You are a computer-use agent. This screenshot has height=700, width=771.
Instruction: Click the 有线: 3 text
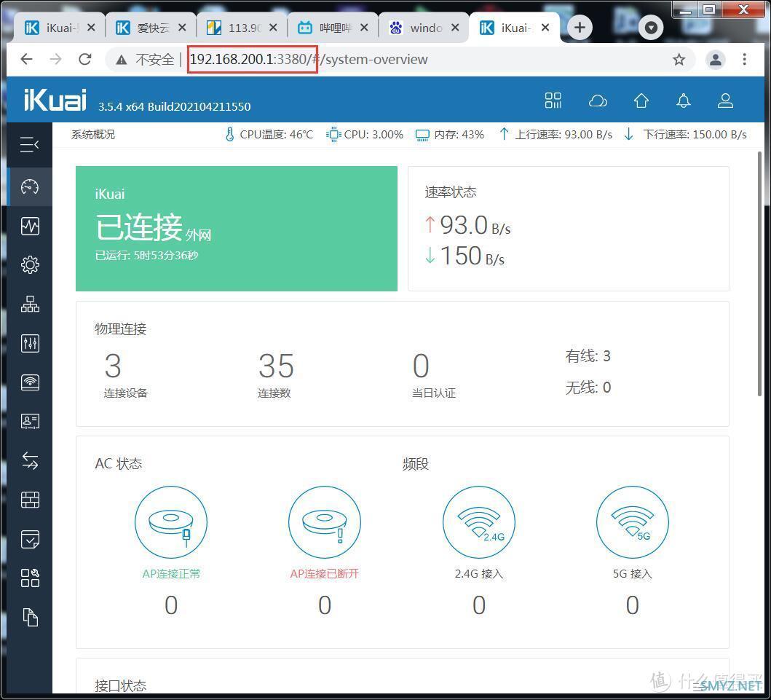pyautogui.click(x=588, y=356)
